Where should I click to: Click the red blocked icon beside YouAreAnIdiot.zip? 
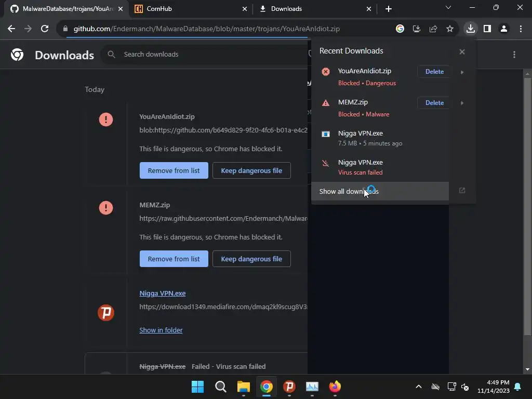[326, 72]
